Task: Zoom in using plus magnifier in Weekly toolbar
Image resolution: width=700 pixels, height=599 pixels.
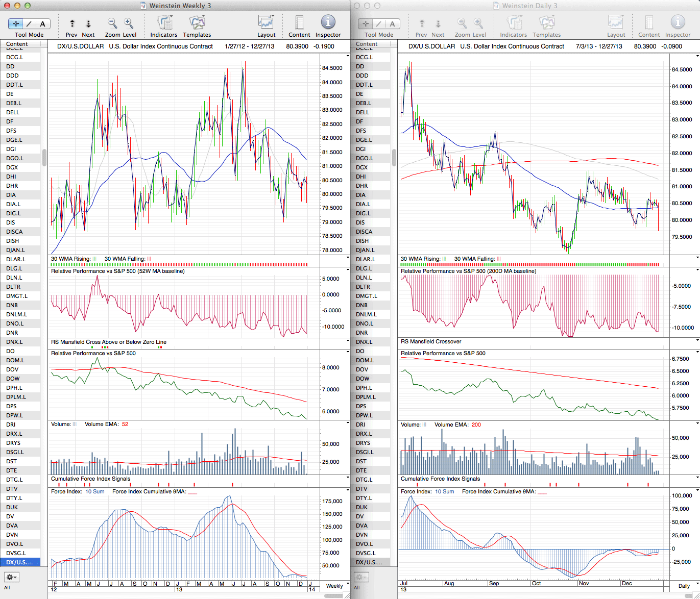Action: [x=129, y=23]
